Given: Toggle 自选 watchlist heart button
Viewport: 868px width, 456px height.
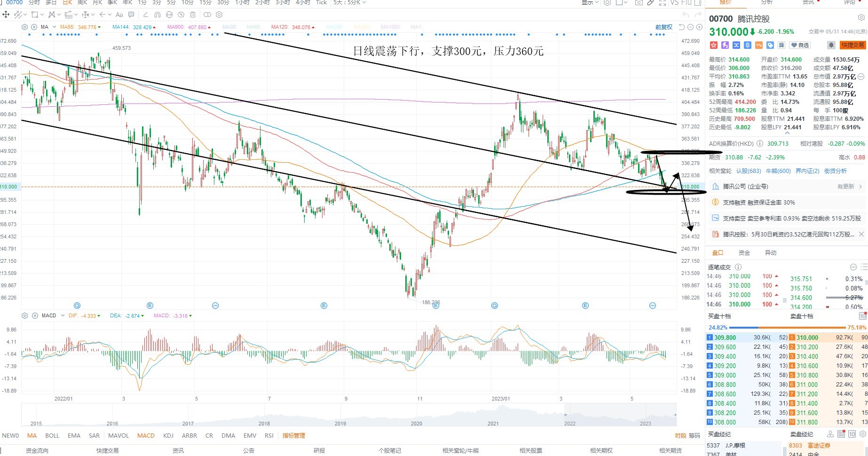Looking at the screenshot, I should [799, 45].
